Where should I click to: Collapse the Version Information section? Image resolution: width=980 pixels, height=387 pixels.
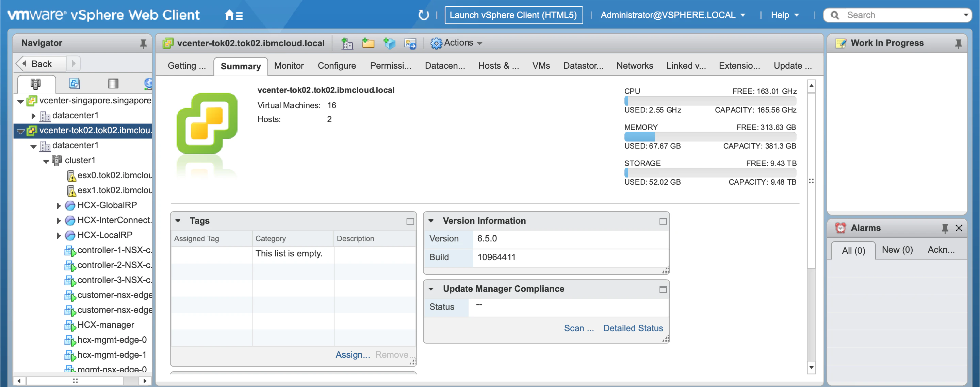coord(431,221)
